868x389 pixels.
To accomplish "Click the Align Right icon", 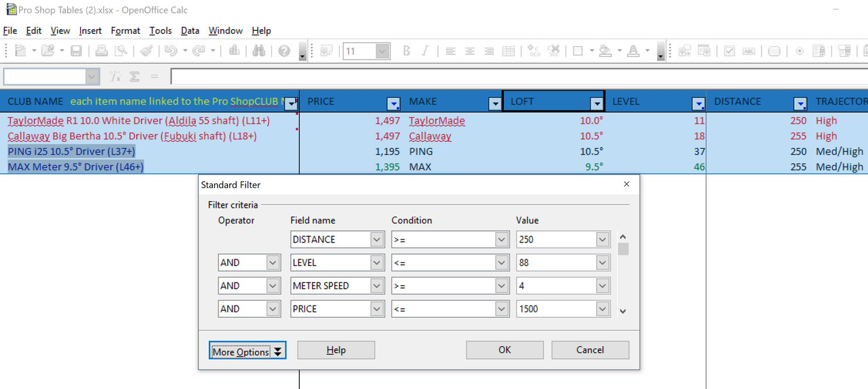I will tap(489, 51).
